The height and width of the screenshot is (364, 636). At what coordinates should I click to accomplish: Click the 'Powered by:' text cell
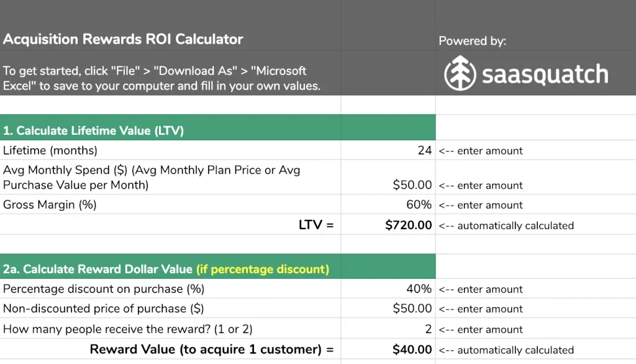472,41
